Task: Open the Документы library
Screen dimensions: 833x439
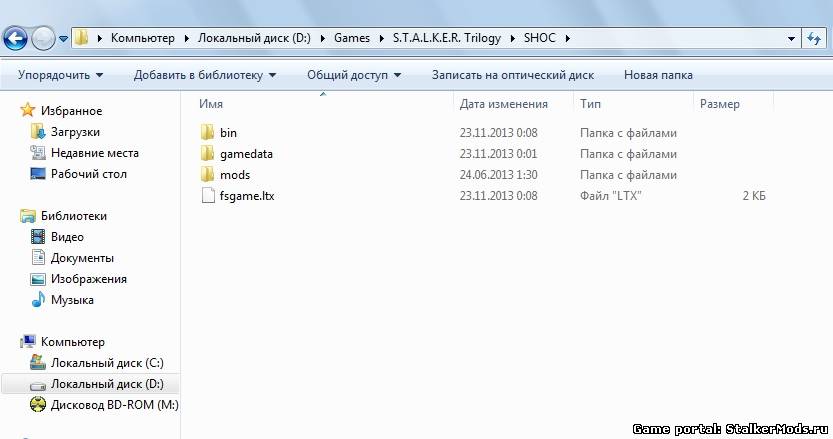Action: (82, 258)
